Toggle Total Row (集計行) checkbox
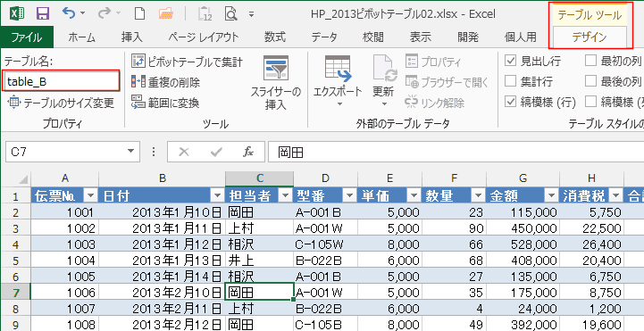The image size is (644, 331). [510, 81]
